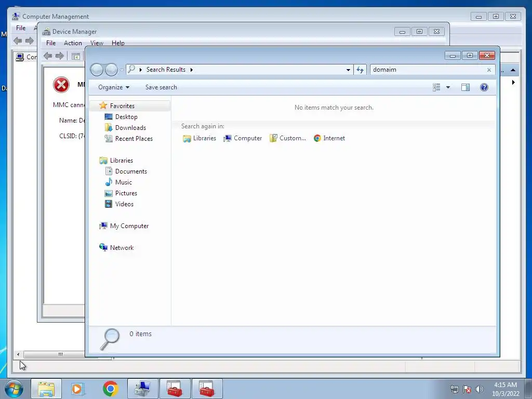Click Computer Management forward arrow
Viewport: 532px width, 399px height.
30,41
